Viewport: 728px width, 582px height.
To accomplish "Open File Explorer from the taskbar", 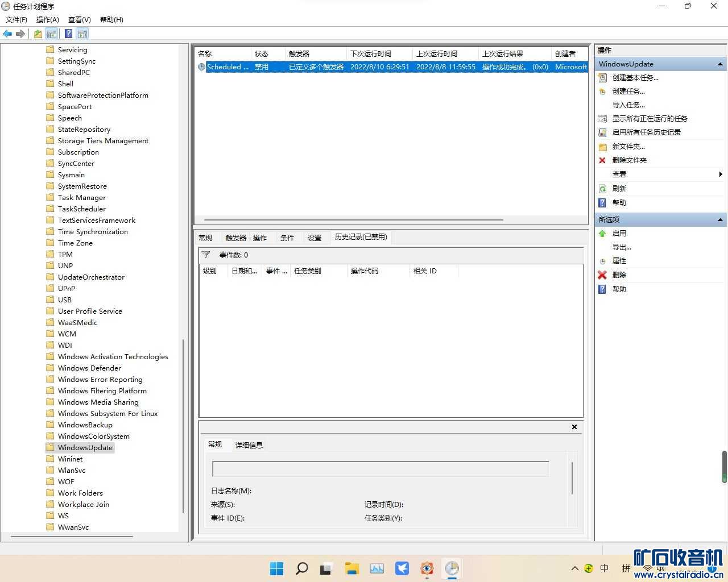I will [x=351, y=568].
